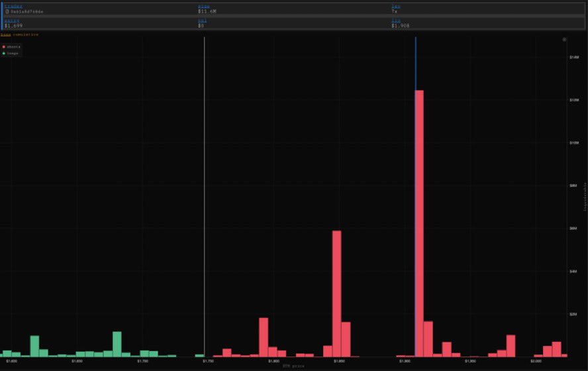This screenshot has height=371, width=588.
Task: Click the white vertical entry price line
Action: 205,197
